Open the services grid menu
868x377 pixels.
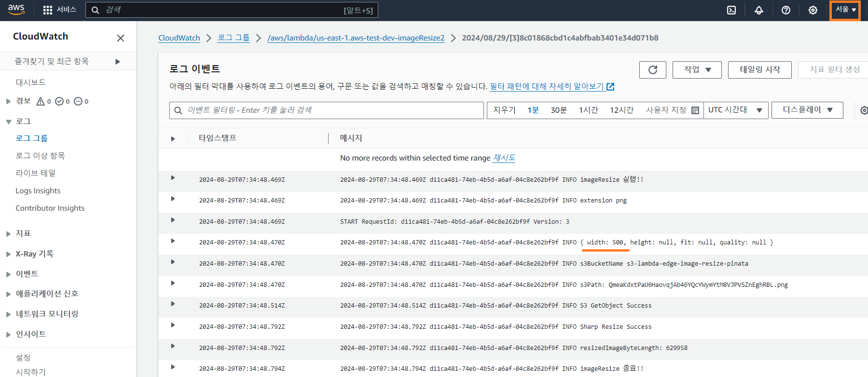click(47, 10)
